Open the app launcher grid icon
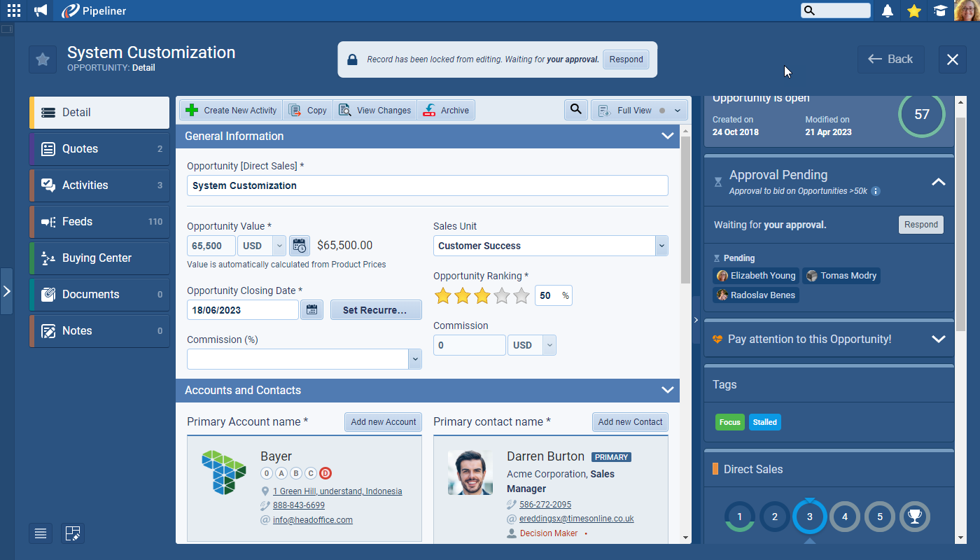 coord(14,10)
